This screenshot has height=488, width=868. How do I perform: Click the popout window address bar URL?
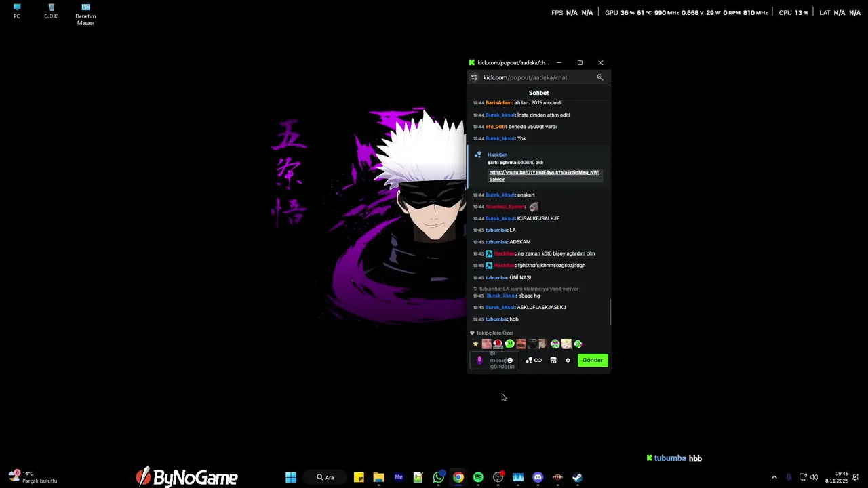(x=525, y=77)
